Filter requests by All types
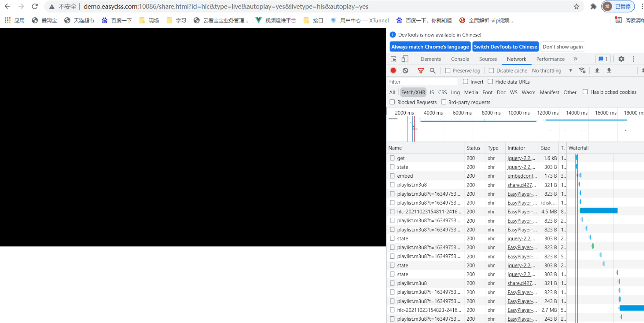 coord(392,92)
